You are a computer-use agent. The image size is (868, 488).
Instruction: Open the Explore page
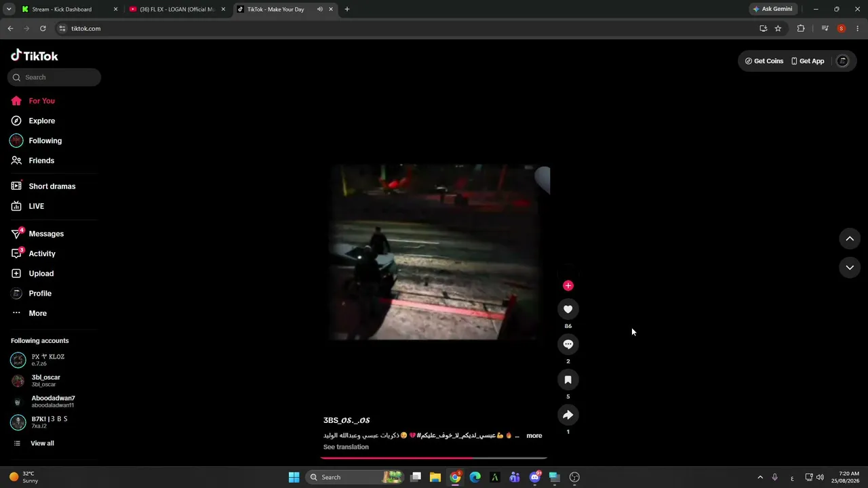tap(41, 121)
